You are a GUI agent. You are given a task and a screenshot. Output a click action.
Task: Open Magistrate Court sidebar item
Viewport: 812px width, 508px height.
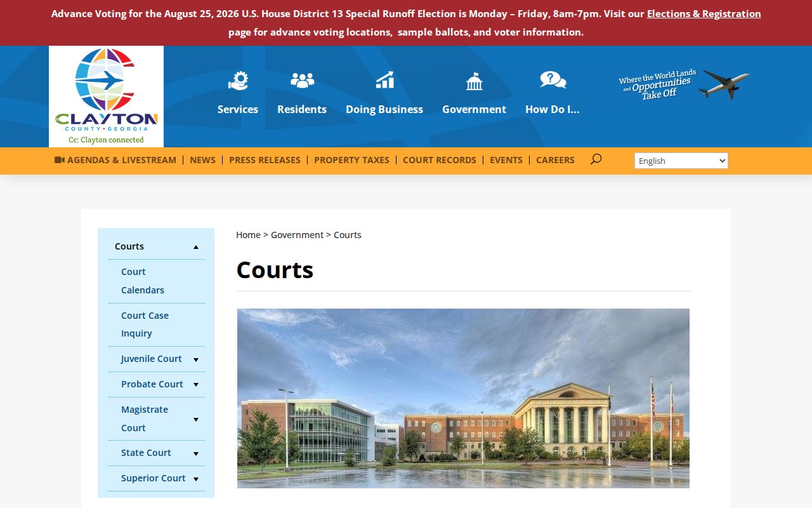point(145,418)
